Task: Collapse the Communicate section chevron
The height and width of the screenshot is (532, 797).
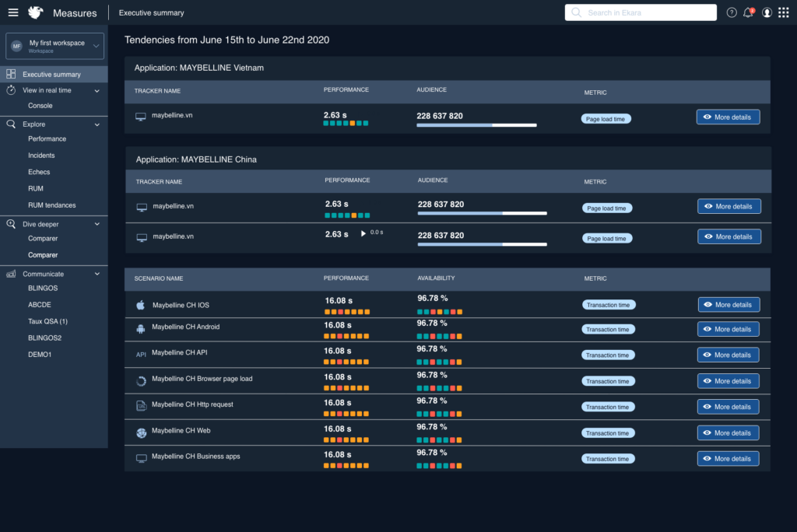Action: 97,274
